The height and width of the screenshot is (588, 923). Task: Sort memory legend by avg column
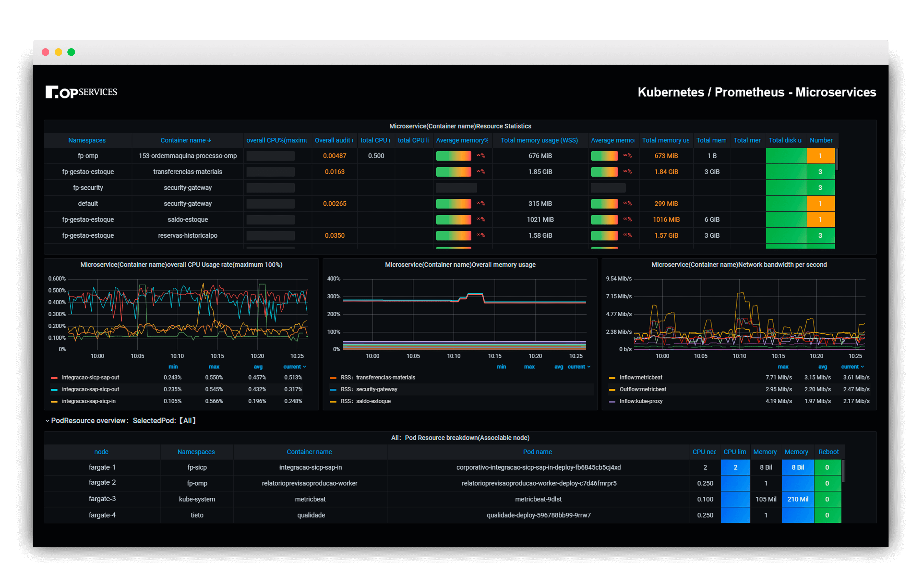[x=558, y=367]
